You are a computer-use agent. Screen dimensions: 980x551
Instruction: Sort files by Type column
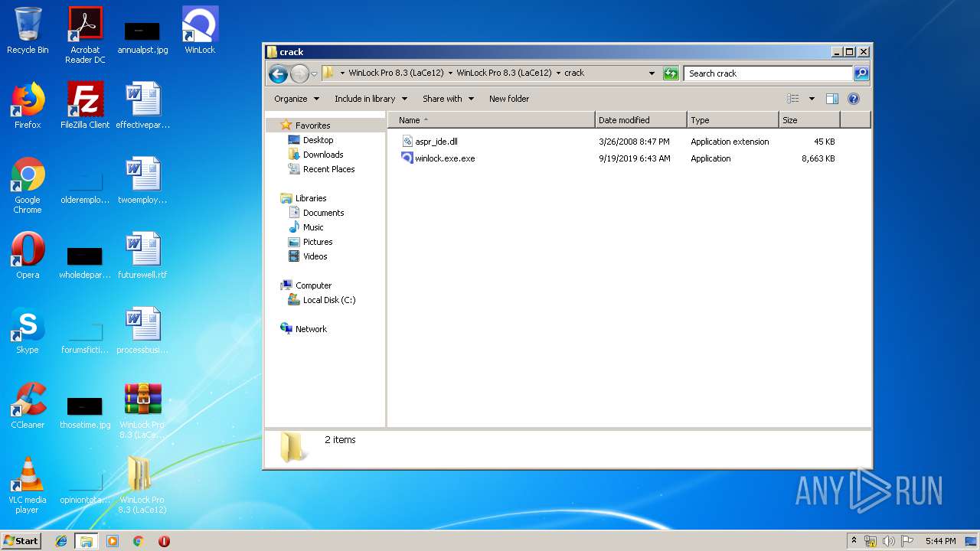[x=733, y=120]
